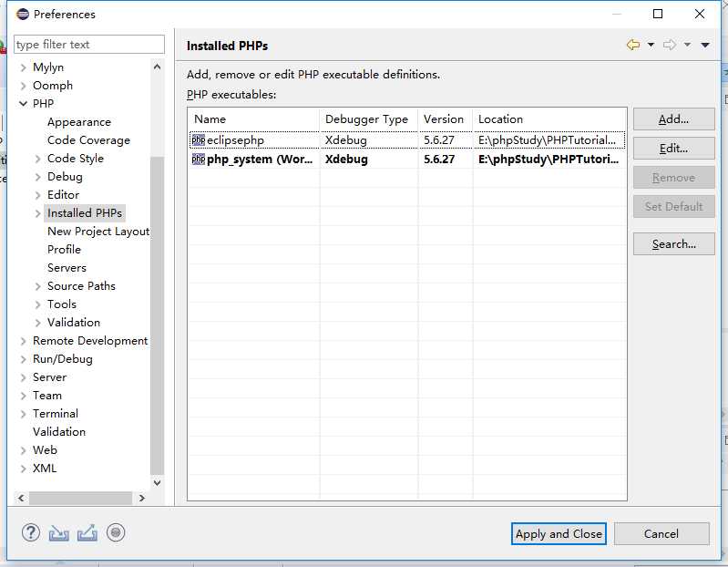
Task: Maximize the Preferences window
Action: (658, 14)
